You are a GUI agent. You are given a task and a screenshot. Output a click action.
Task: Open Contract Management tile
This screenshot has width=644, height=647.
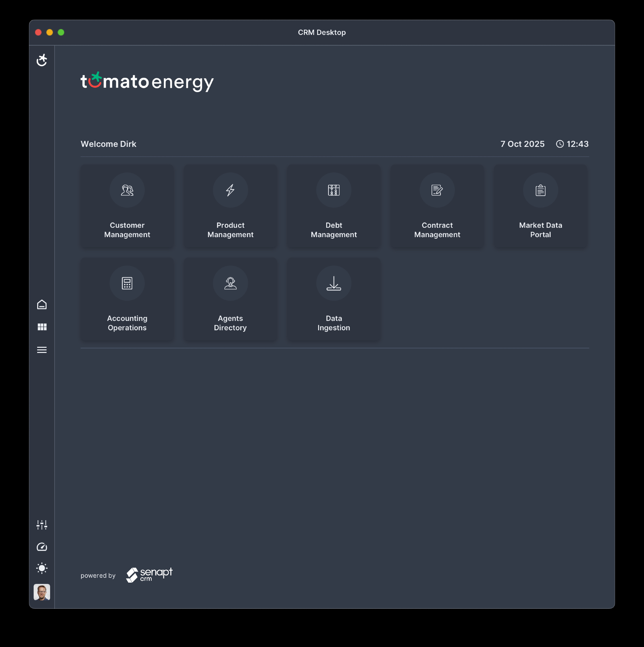point(437,206)
